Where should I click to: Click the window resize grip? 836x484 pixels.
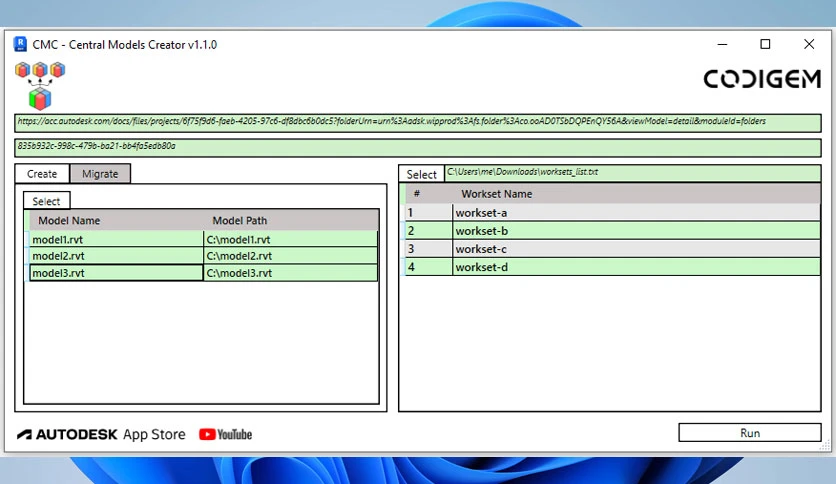(825, 446)
